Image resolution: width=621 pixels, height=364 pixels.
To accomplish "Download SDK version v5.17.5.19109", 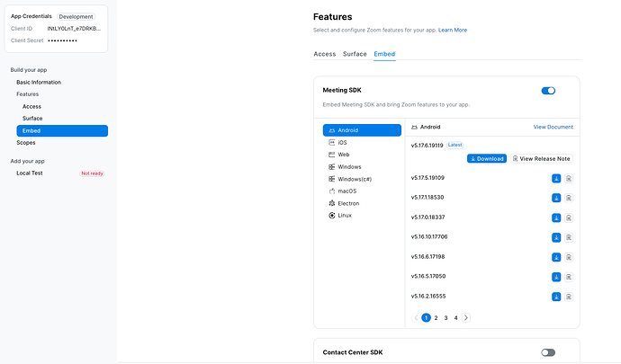I will 556,179.
